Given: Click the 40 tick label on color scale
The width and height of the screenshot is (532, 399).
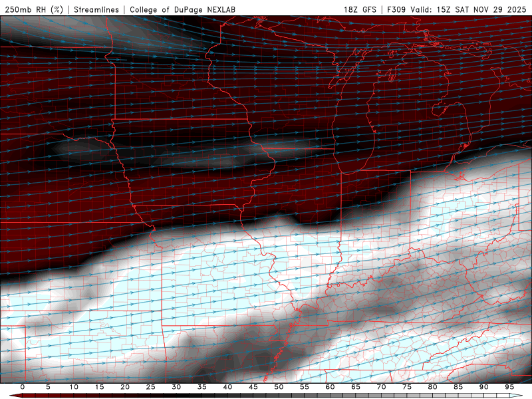Looking at the screenshot, I should pyautogui.click(x=227, y=387).
